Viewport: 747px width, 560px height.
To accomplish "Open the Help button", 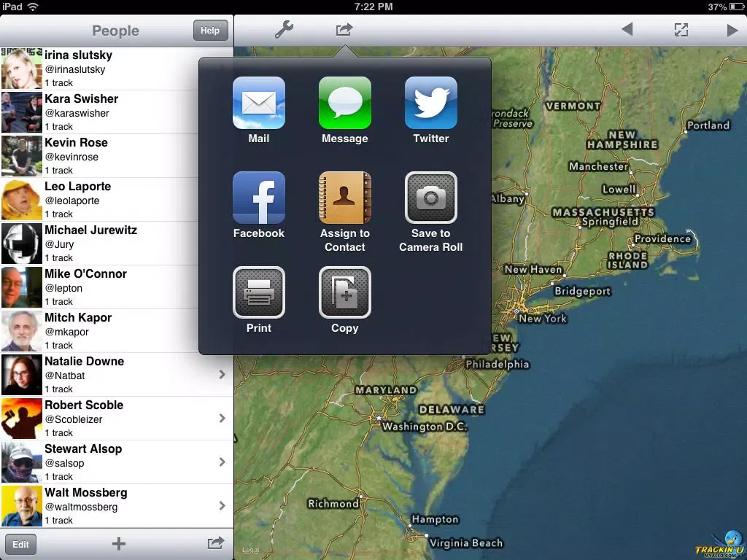I will [210, 31].
